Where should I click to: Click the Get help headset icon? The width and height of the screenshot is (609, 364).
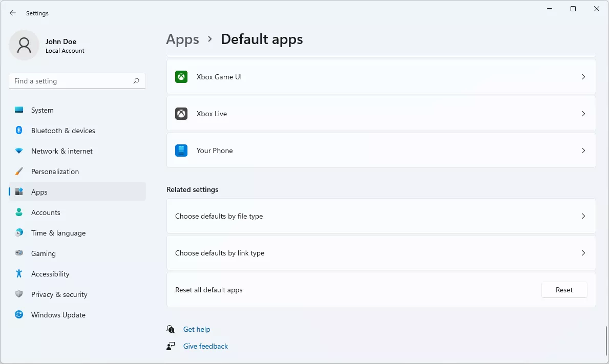[171, 329]
